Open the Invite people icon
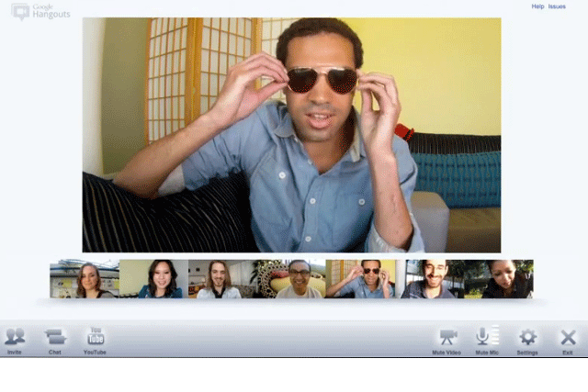The image size is (588, 392). [x=15, y=337]
